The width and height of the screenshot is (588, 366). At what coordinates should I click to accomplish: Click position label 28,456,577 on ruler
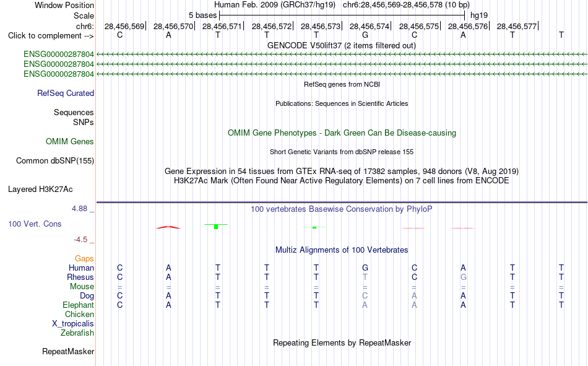516,26
